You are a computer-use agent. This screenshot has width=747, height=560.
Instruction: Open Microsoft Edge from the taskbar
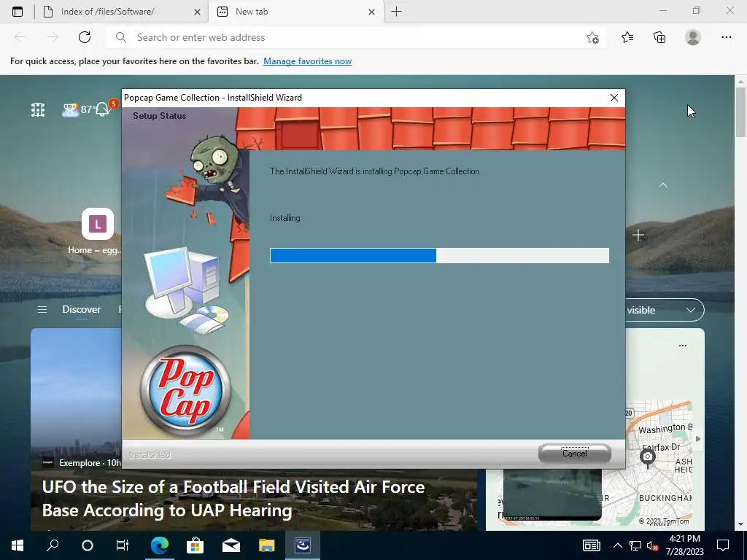(160, 545)
